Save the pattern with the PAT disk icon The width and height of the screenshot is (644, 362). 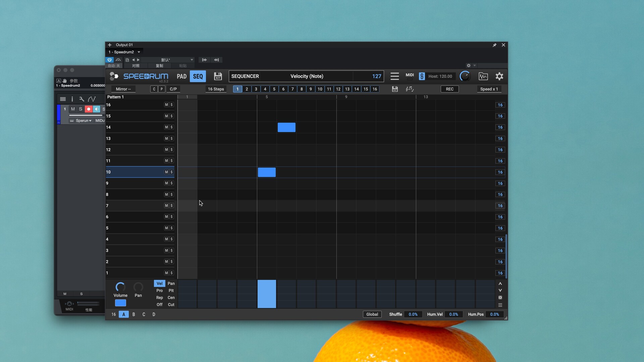coord(395,89)
